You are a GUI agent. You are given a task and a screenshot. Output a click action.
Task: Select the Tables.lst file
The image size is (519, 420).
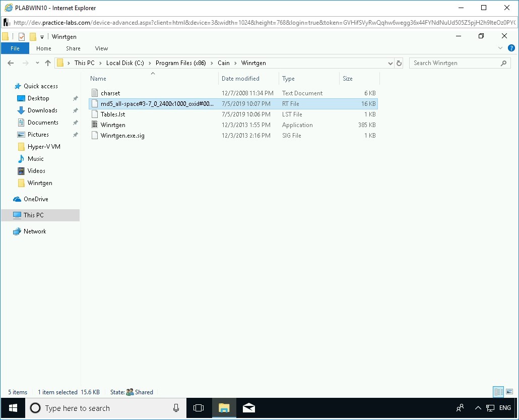point(112,114)
